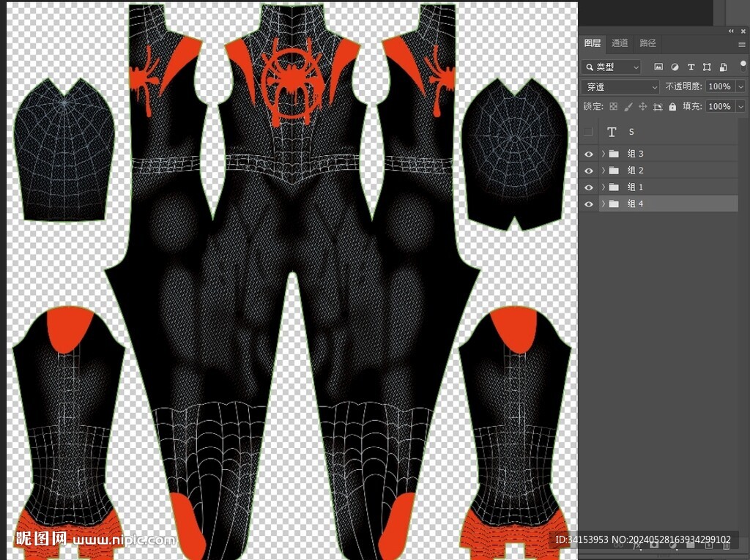
Task: Click the 填充 100% value field
Action: (721, 106)
